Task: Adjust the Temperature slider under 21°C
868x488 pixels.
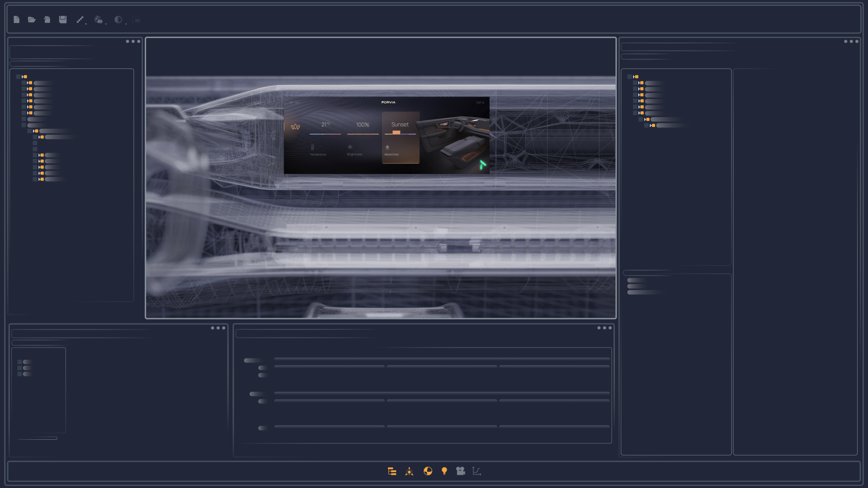Action: tap(325, 134)
